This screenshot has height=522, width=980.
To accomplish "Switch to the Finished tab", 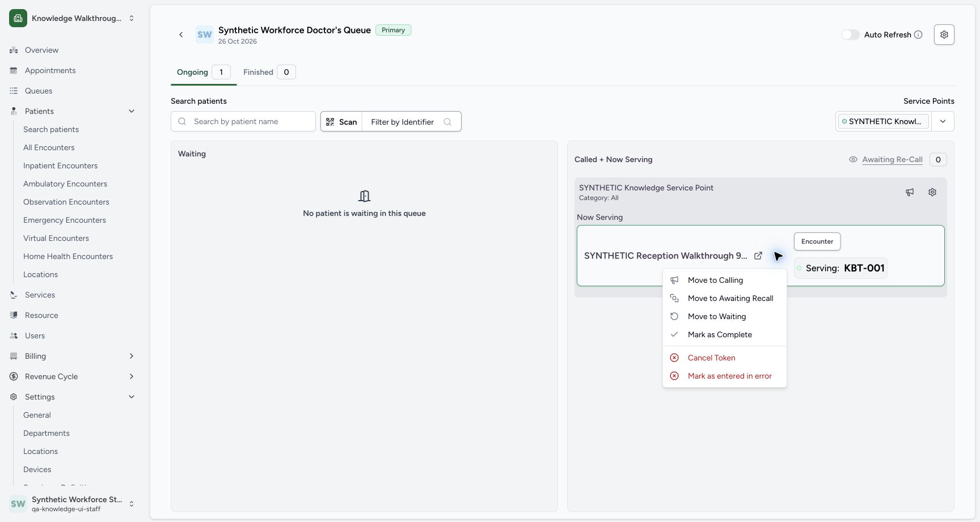I will (269, 72).
